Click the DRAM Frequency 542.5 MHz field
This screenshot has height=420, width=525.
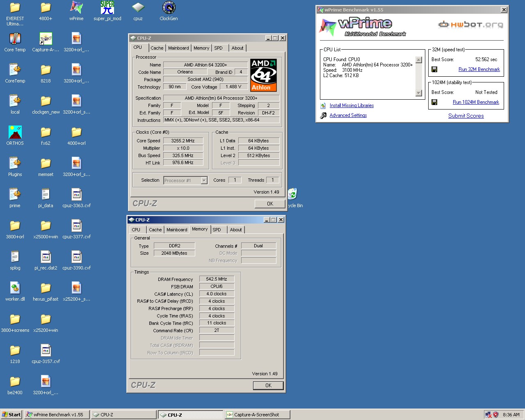coord(217,279)
